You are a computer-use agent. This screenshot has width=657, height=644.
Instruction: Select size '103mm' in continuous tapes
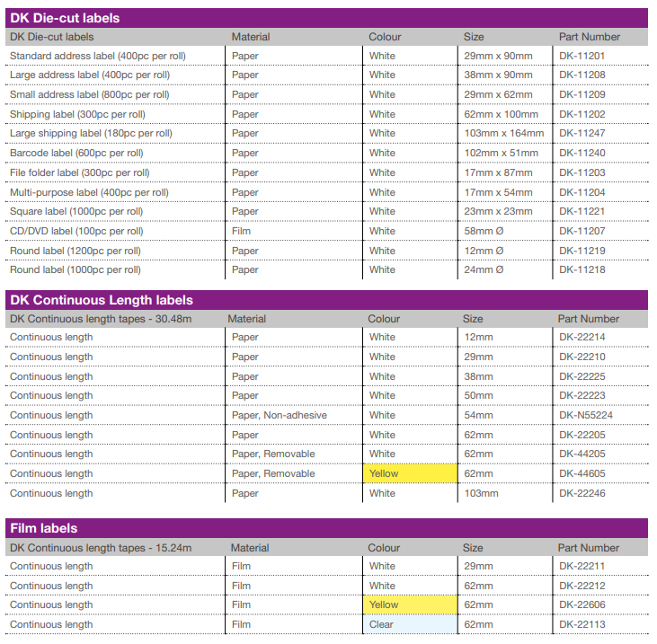click(481, 493)
